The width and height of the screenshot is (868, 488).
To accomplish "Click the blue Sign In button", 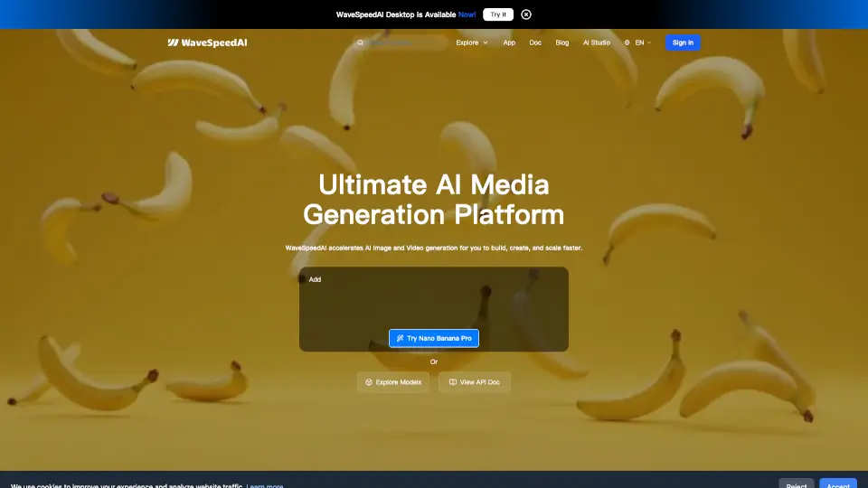I will (x=683, y=42).
